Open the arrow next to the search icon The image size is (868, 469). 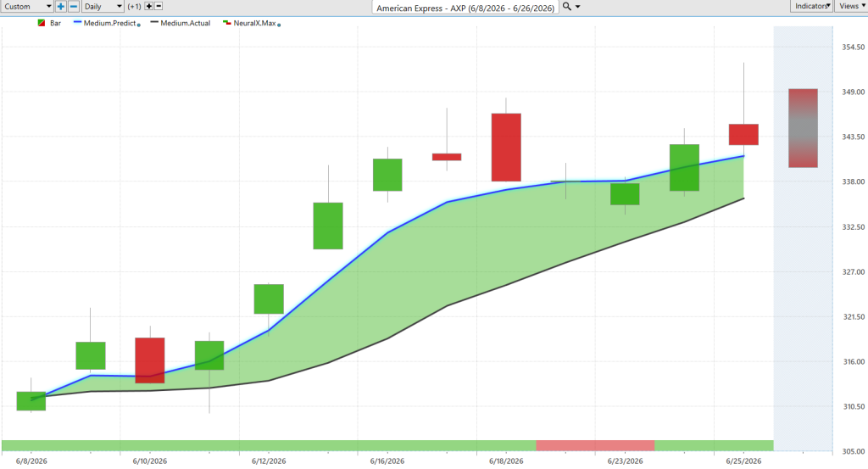pos(578,7)
